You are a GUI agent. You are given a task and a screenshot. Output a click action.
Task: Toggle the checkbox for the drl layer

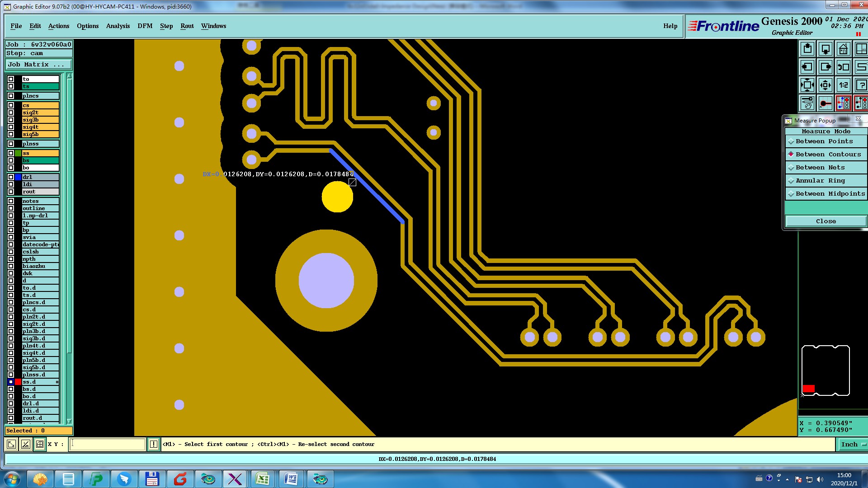click(11, 177)
